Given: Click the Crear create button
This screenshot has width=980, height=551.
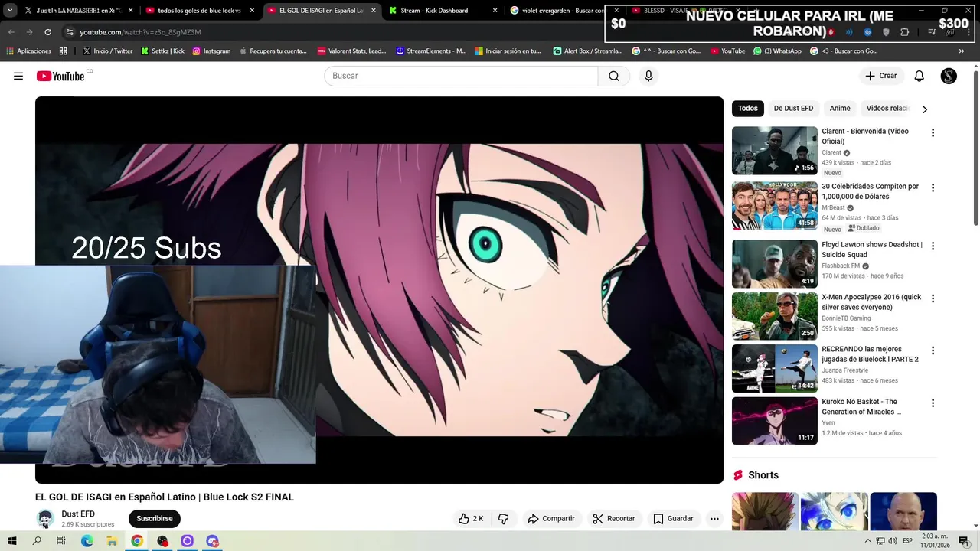Looking at the screenshot, I should pos(880,76).
